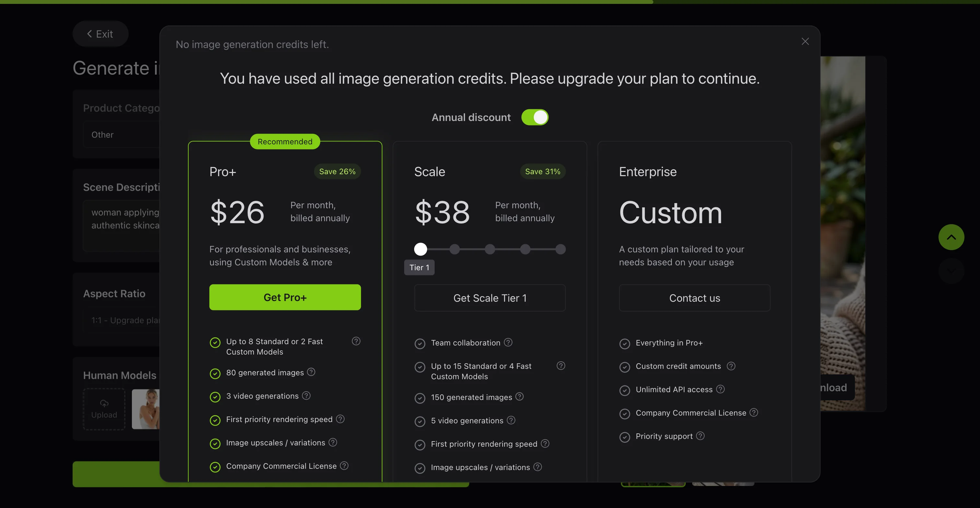Click the Exit button
The height and width of the screenshot is (508, 980).
click(100, 34)
